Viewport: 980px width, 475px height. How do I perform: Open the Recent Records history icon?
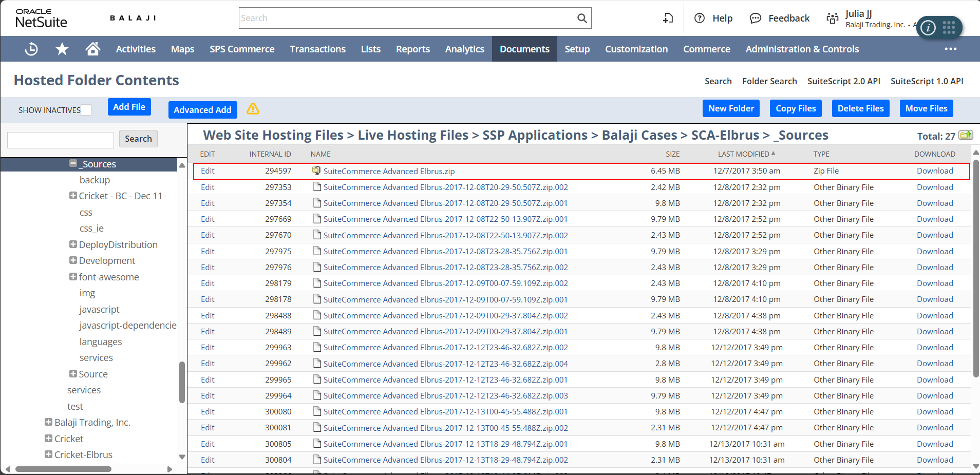click(x=31, y=49)
